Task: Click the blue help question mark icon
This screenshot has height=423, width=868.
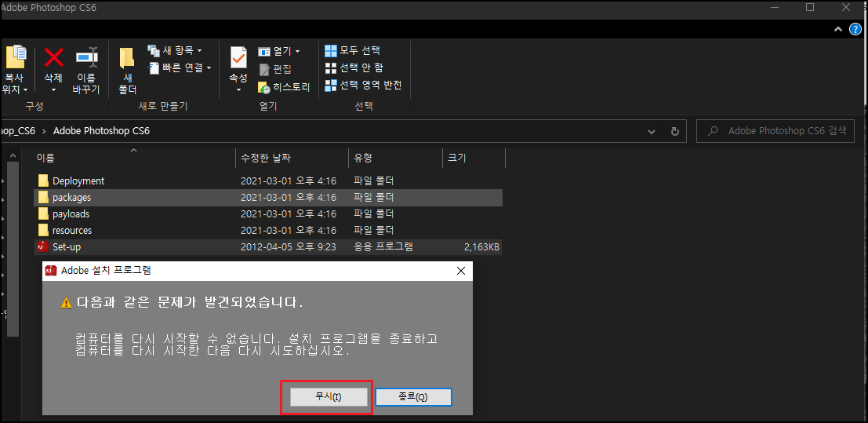Action: [857, 29]
